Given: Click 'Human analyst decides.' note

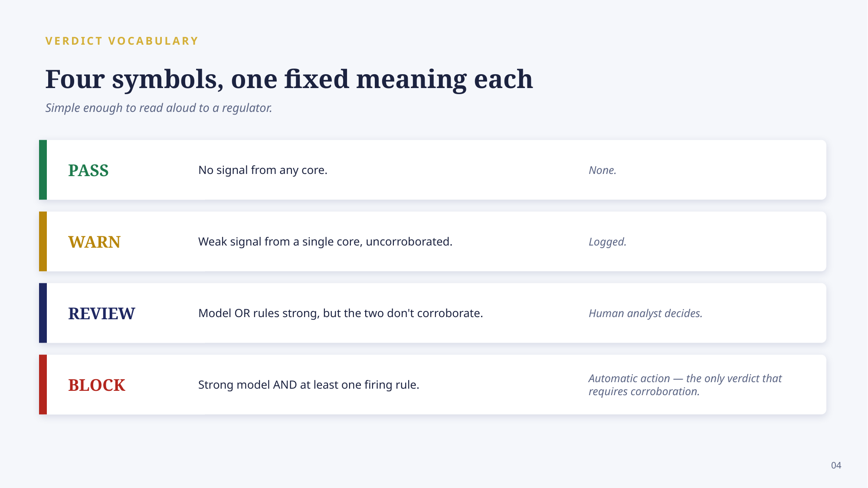Looking at the screenshot, I should 645,313.
